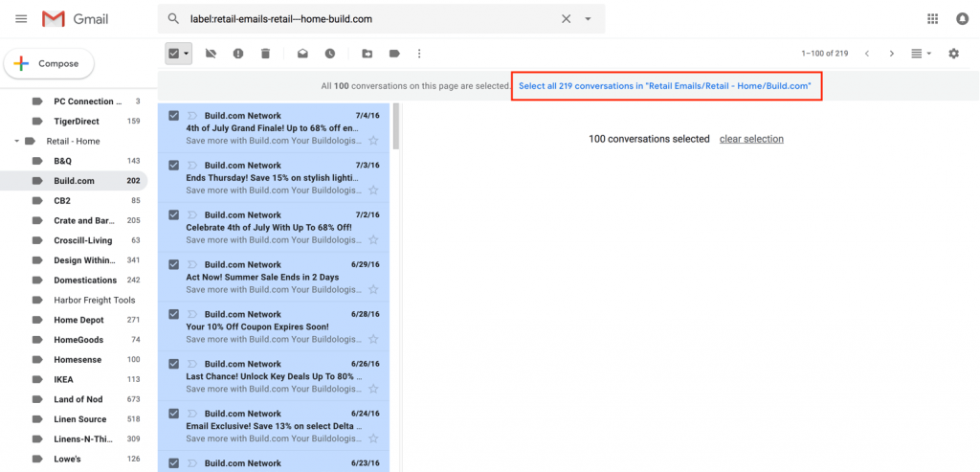Open the Google apps grid
Viewport: 980px width, 472px height.
(x=932, y=19)
